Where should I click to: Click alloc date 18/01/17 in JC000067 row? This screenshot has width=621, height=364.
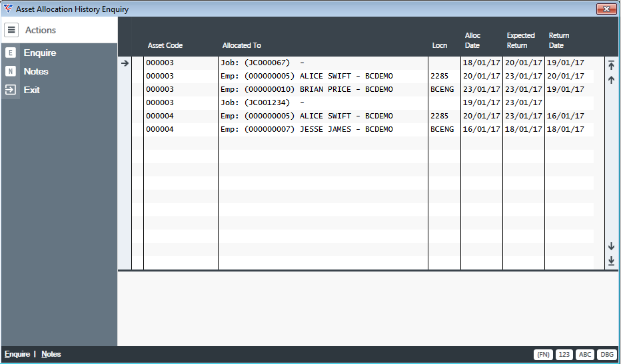click(x=482, y=63)
